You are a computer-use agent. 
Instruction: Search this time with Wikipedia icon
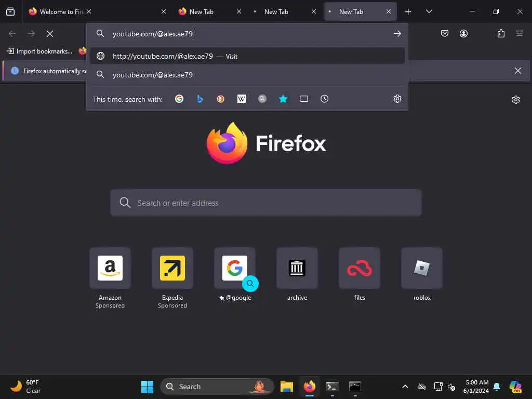tap(241, 99)
